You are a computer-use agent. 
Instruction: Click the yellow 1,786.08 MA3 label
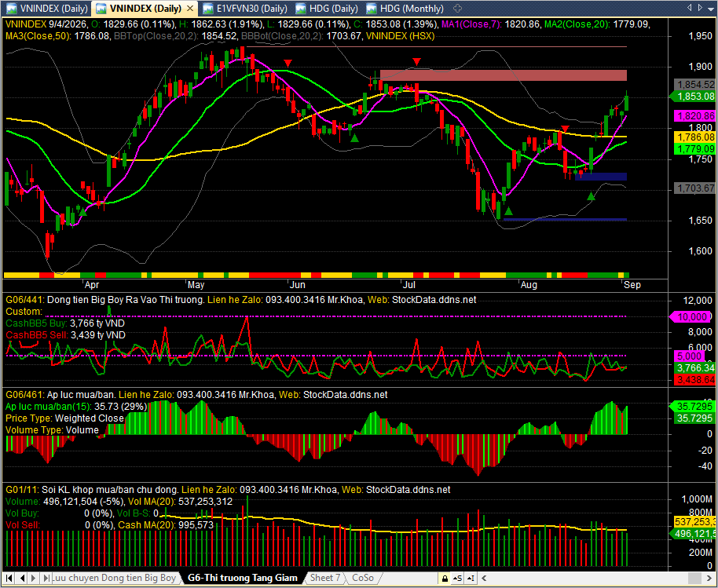tap(694, 137)
